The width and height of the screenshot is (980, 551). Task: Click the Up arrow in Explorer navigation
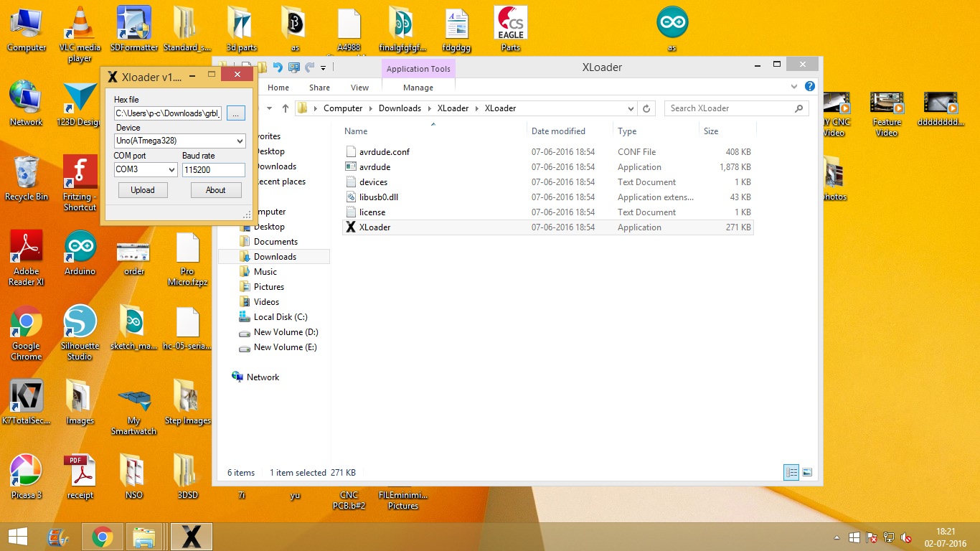pyautogui.click(x=286, y=108)
